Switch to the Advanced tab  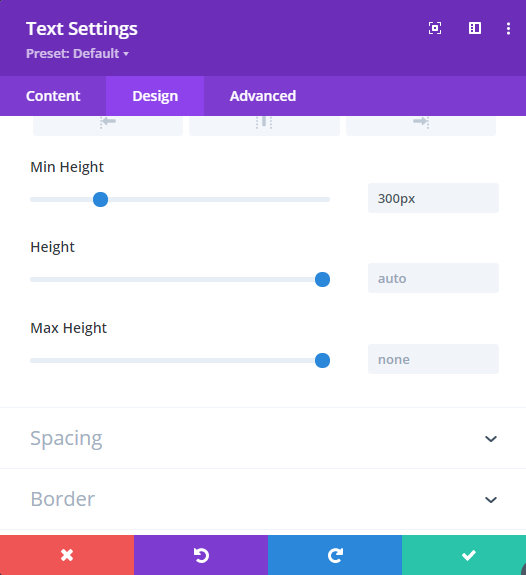coord(263,96)
